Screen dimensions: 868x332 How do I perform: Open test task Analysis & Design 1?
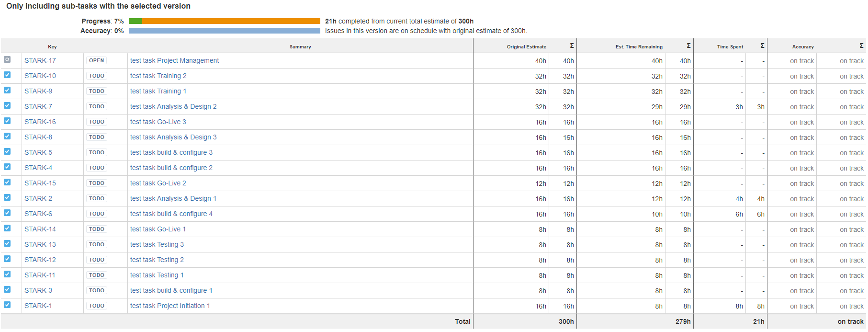point(173,198)
